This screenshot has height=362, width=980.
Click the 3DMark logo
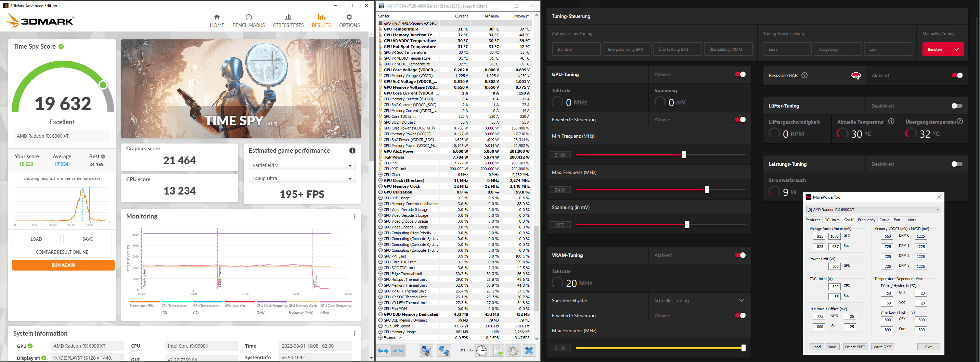(x=40, y=21)
